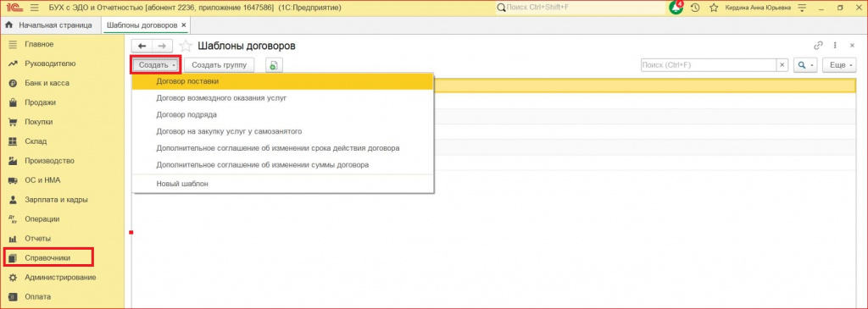Click the home icon on Начальная страница tab
Image resolution: width=868 pixels, height=309 pixels.
[8, 25]
